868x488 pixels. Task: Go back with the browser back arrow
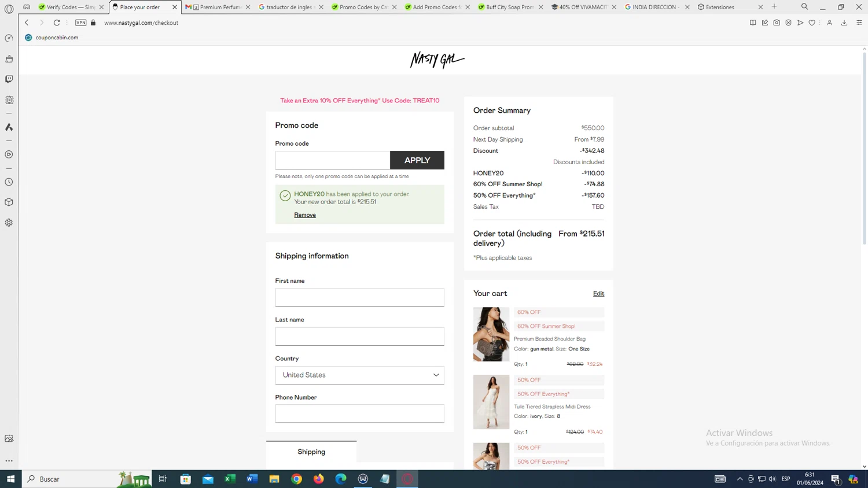(27, 23)
